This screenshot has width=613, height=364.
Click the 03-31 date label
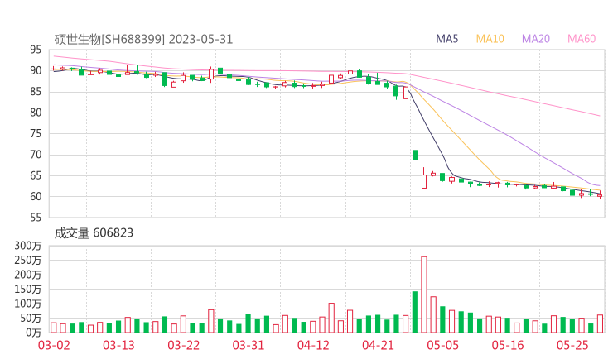point(249,345)
